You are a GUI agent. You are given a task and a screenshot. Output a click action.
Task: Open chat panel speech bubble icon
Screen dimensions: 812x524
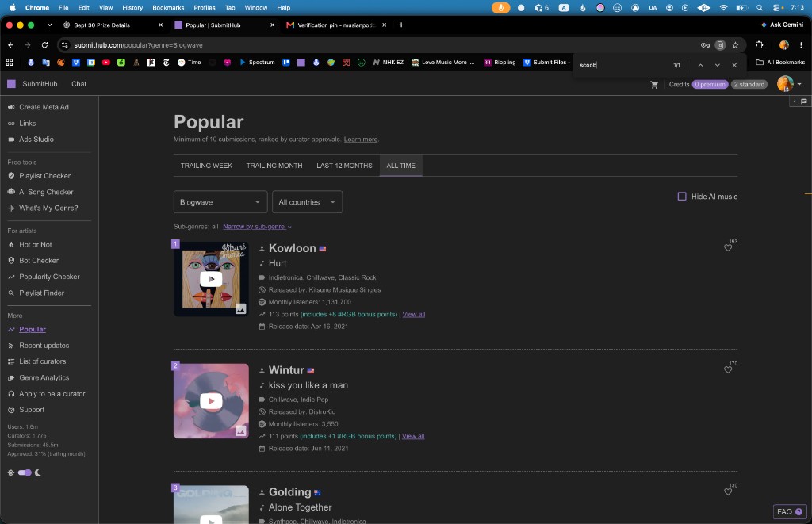click(804, 101)
